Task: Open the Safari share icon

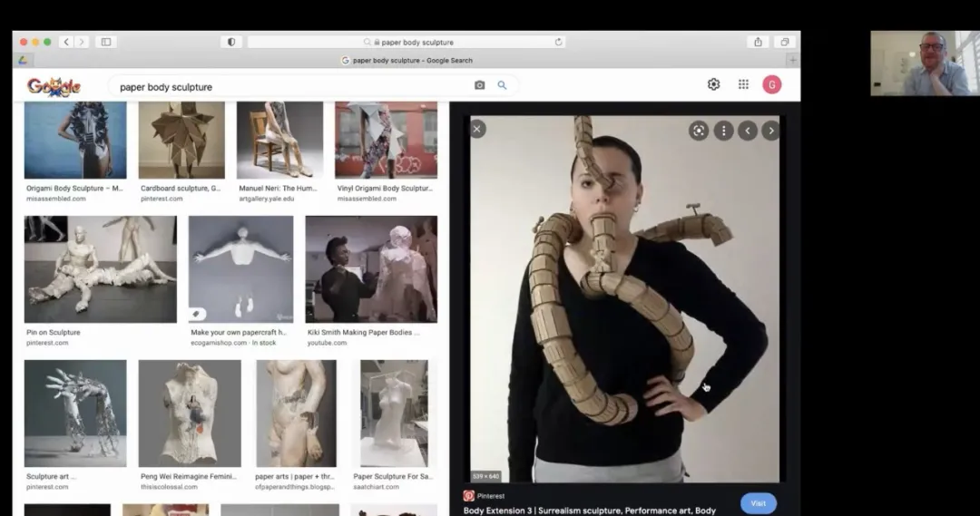Action: [x=758, y=42]
